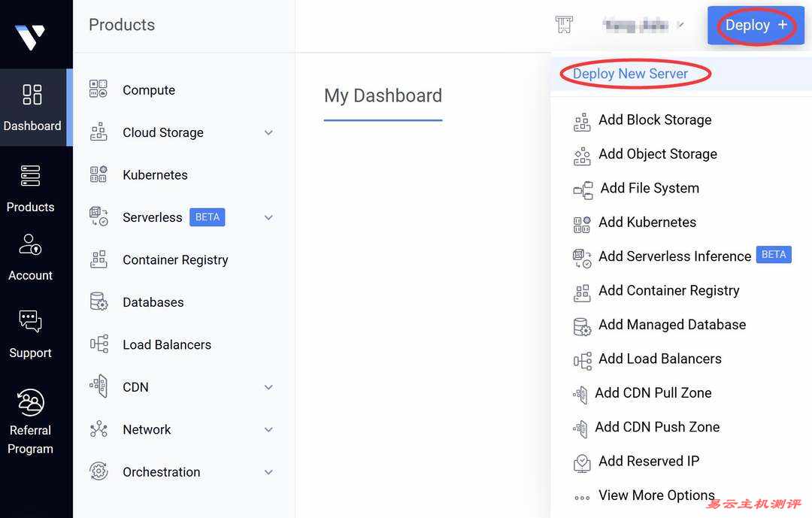Open the Account sidebar icon
The width and height of the screenshot is (812, 518).
point(31,245)
